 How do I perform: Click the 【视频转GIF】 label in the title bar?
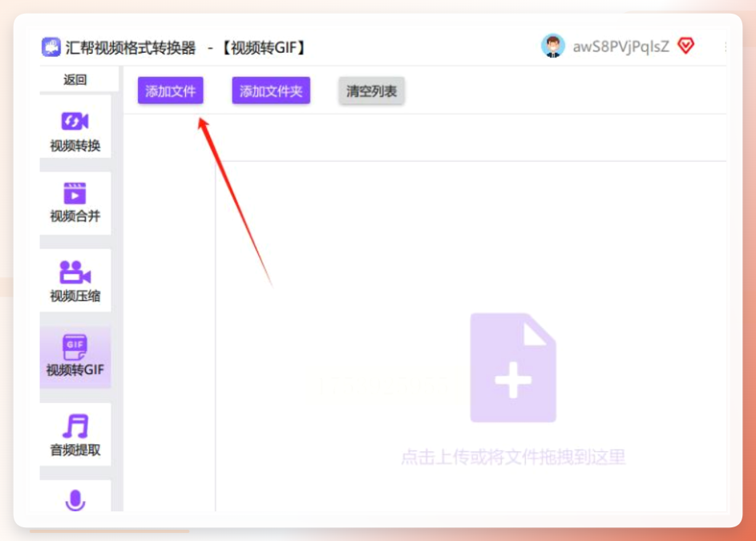[263, 48]
